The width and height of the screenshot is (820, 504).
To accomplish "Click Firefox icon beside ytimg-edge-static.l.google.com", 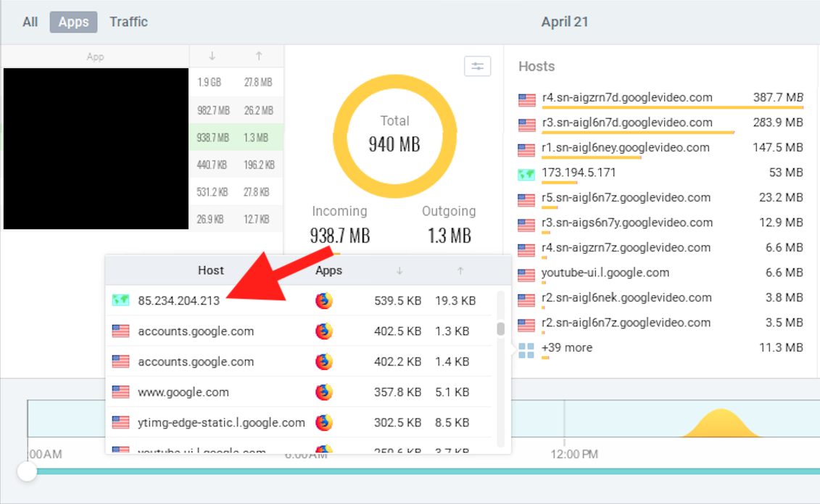I will click(x=324, y=423).
